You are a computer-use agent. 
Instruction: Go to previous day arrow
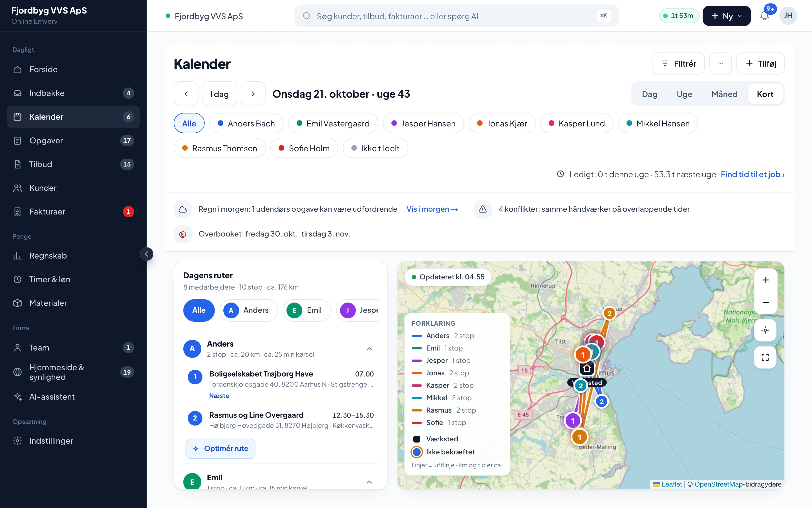186,94
